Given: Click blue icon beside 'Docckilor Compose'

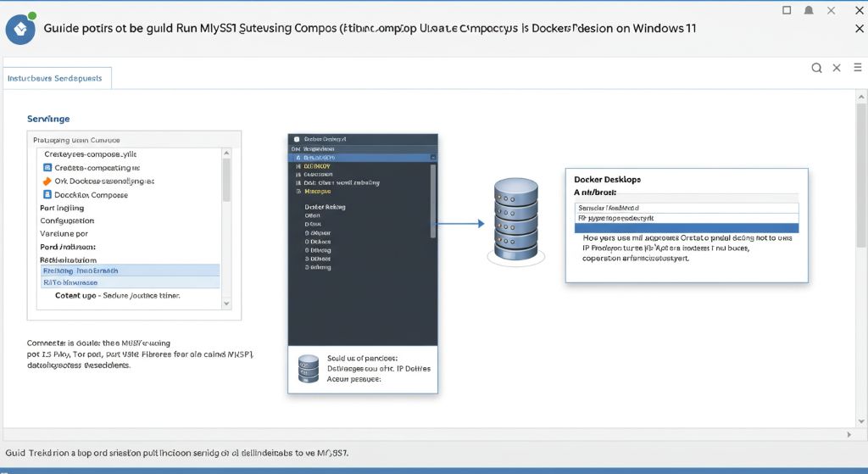Looking at the screenshot, I should 47,194.
